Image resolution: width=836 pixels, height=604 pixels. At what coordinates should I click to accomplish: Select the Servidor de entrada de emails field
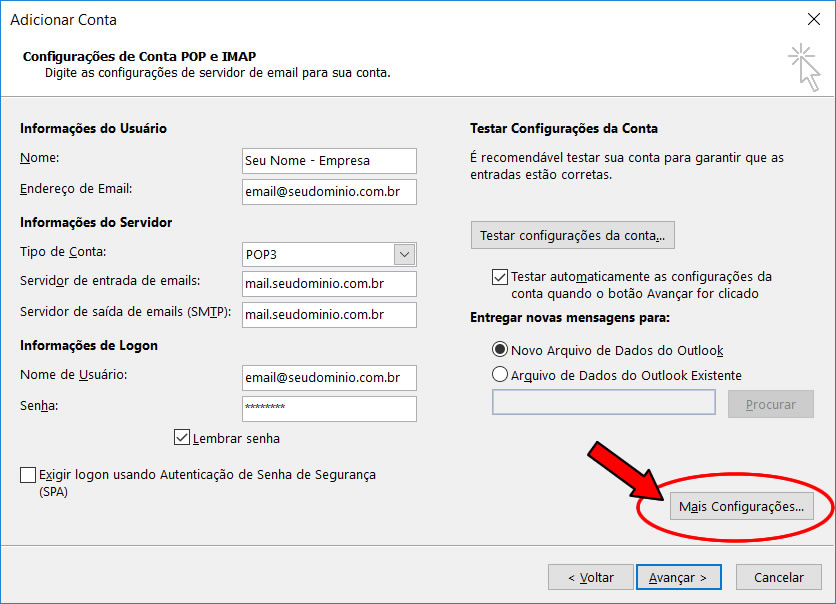tap(329, 285)
